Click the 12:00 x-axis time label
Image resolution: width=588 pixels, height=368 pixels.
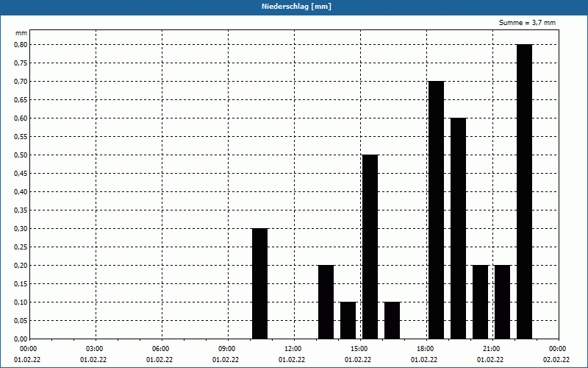pyautogui.click(x=293, y=349)
